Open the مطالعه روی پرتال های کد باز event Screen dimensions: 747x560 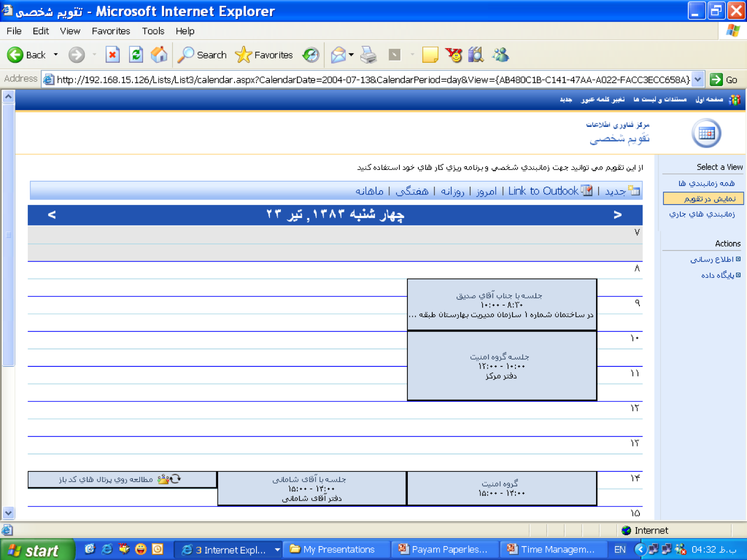122,479
